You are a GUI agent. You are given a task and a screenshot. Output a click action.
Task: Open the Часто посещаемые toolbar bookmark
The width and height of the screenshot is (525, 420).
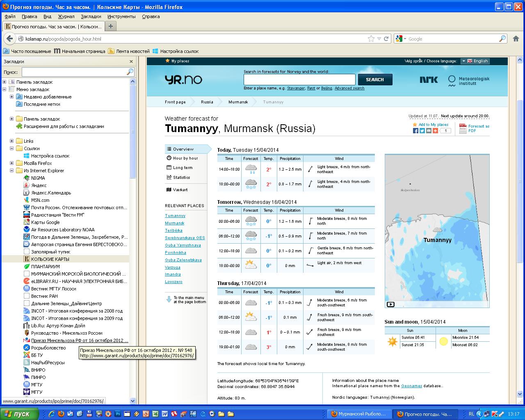(x=27, y=51)
